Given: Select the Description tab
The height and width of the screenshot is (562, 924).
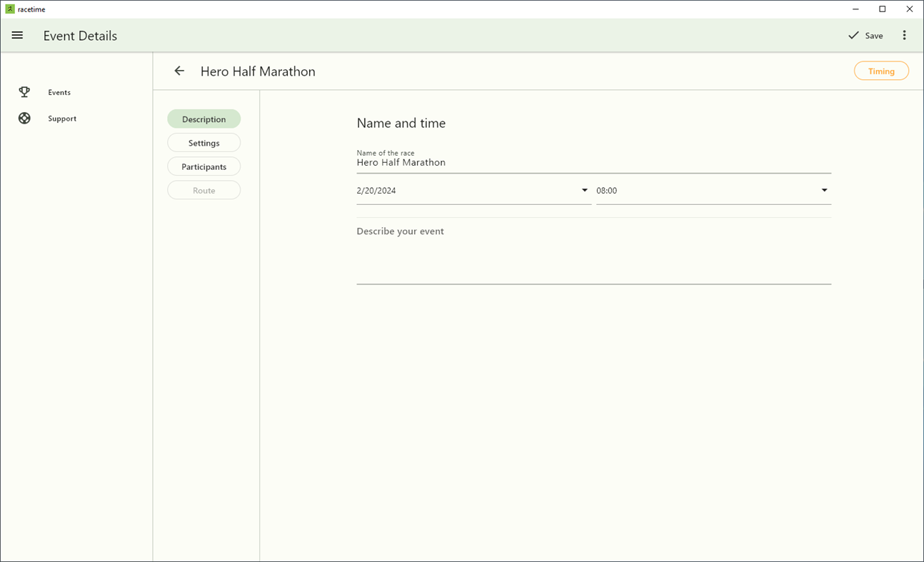Looking at the screenshot, I should (204, 119).
